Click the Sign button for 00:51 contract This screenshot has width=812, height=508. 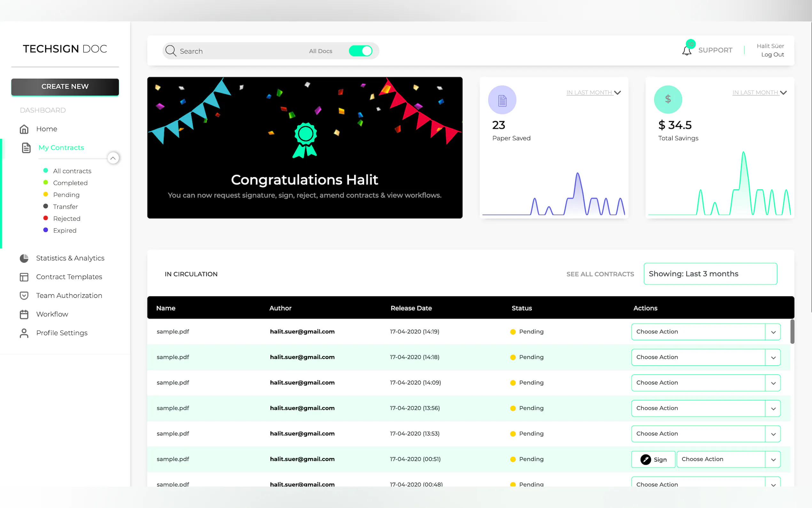click(653, 459)
